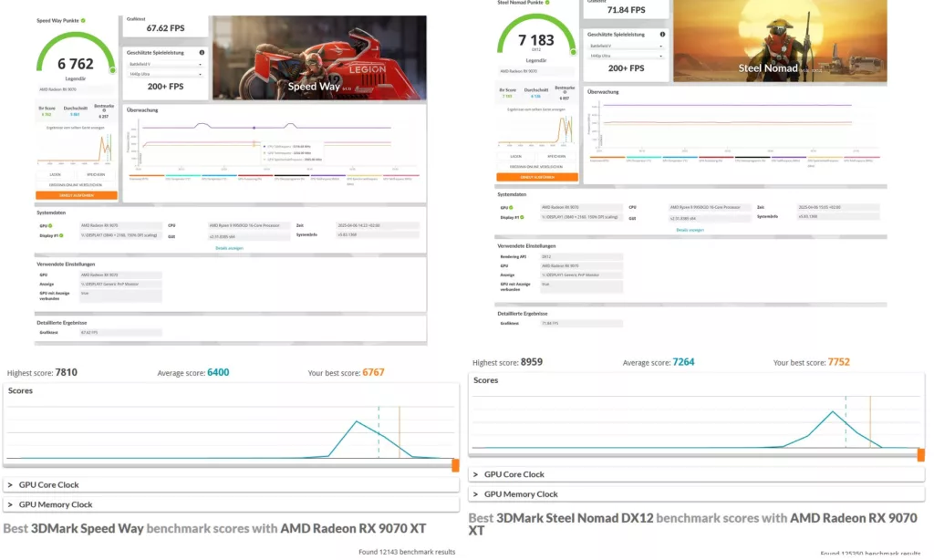Click Speichern button in Speed Way panel
The height and width of the screenshot is (560, 934).
[96, 174]
